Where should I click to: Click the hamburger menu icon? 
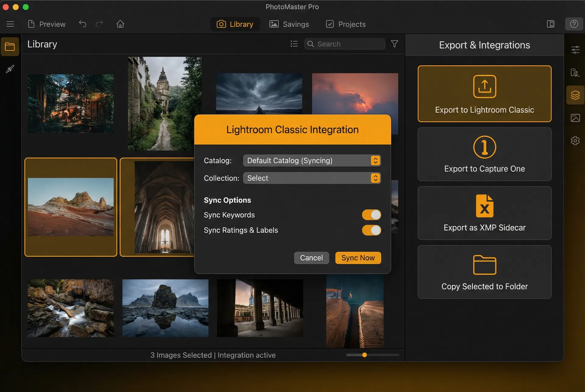pos(10,24)
